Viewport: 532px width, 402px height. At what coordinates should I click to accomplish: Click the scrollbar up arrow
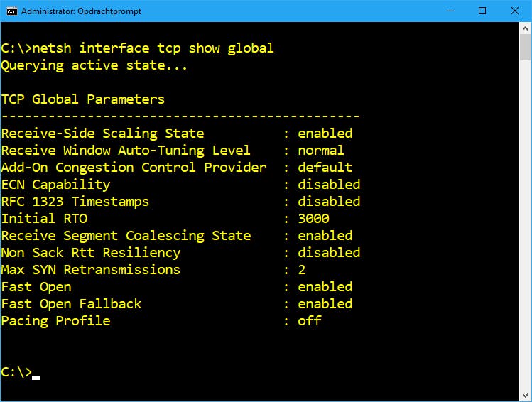(525, 28)
